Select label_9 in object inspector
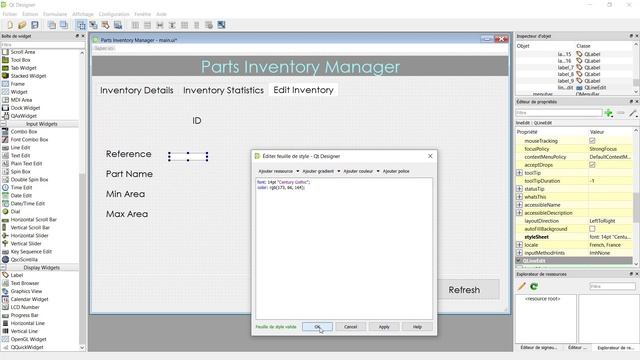Screen dimensions: 640x360 click(574, 81)
